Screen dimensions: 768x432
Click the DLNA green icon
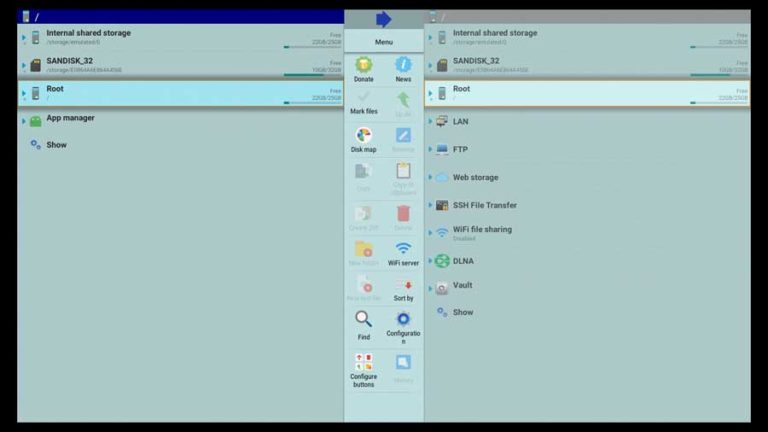coord(442,261)
